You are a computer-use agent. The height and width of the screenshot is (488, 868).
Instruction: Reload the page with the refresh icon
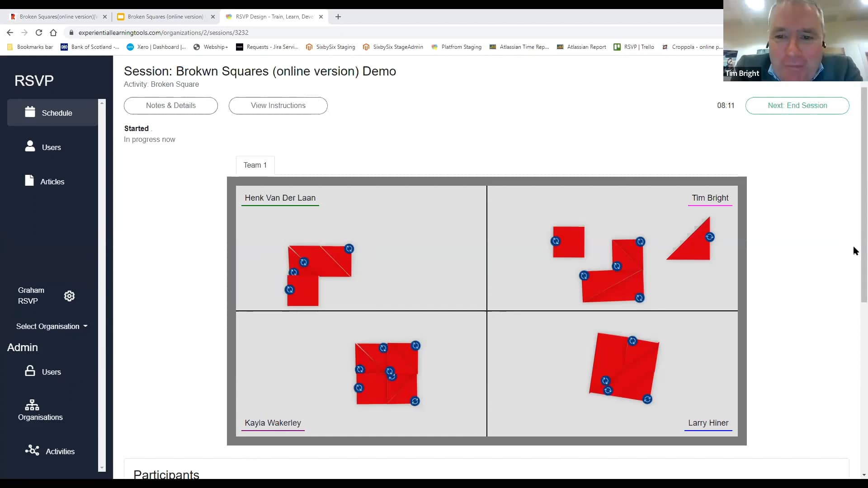tap(39, 33)
